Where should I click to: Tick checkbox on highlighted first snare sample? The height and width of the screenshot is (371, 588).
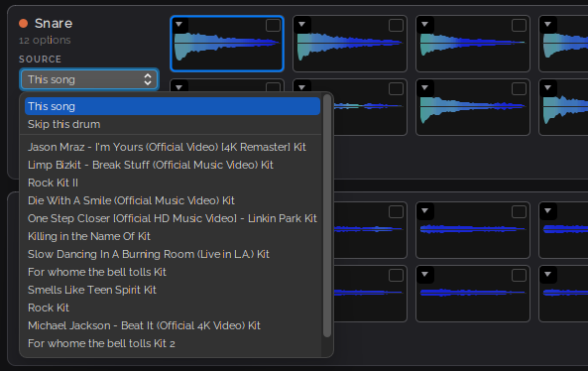tap(273, 26)
